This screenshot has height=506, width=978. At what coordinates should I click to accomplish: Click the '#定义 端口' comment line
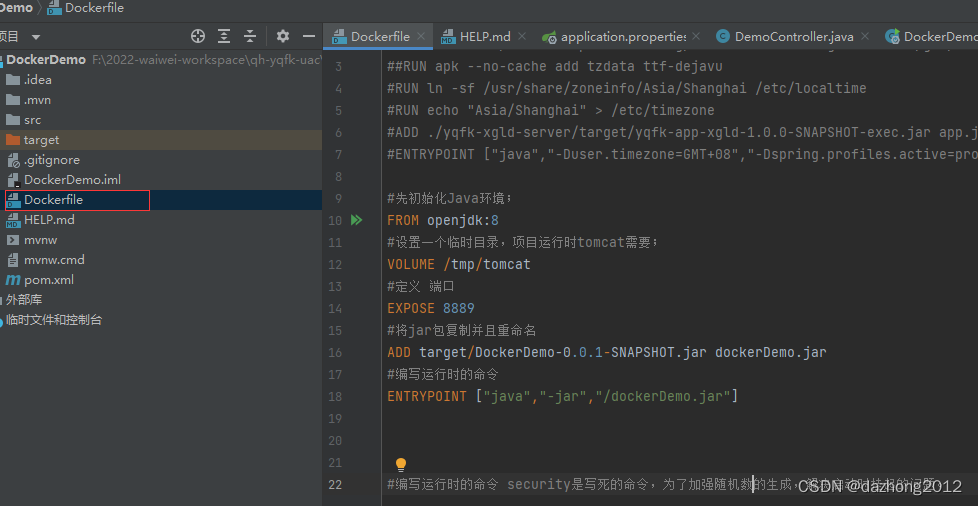[421, 286]
